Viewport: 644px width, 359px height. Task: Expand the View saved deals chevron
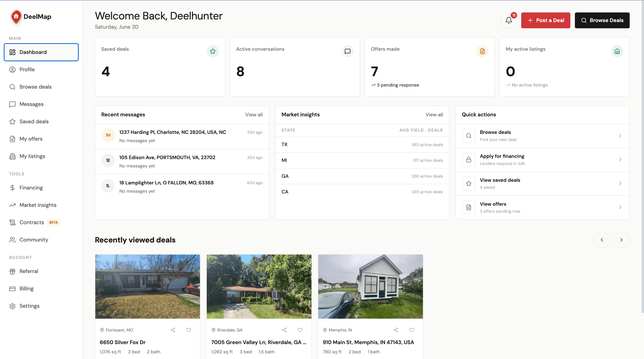[620, 183]
